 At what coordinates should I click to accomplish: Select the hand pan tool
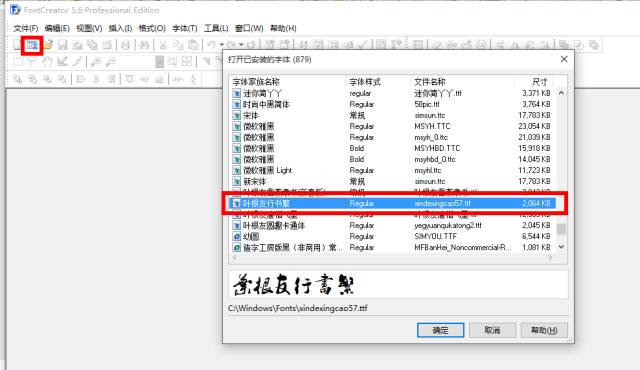pyautogui.click(x=47, y=62)
